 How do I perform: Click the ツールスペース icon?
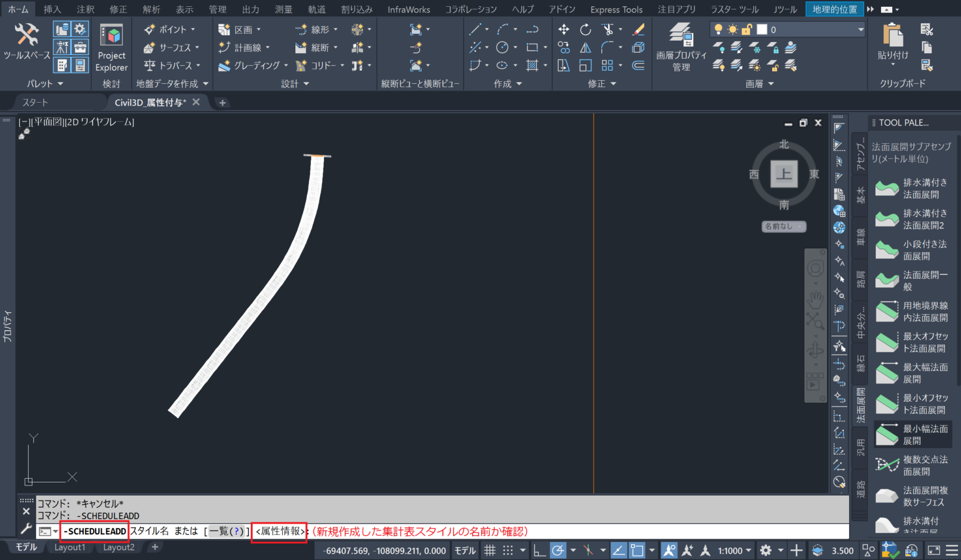click(x=28, y=42)
